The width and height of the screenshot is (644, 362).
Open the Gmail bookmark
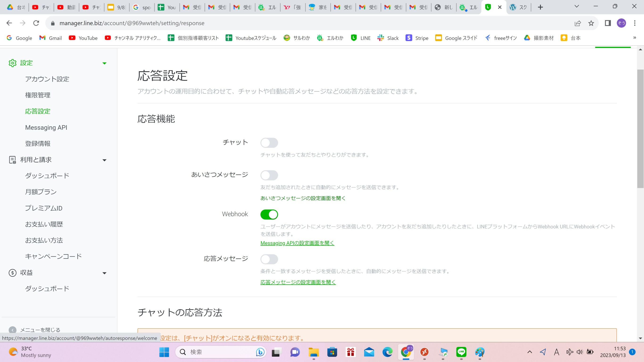point(50,38)
